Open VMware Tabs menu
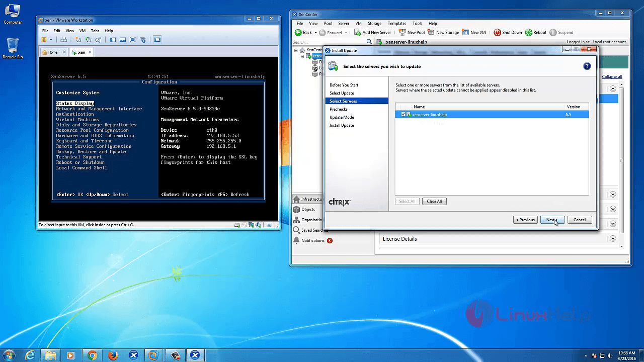The width and height of the screenshot is (644, 362). (x=95, y=31)
